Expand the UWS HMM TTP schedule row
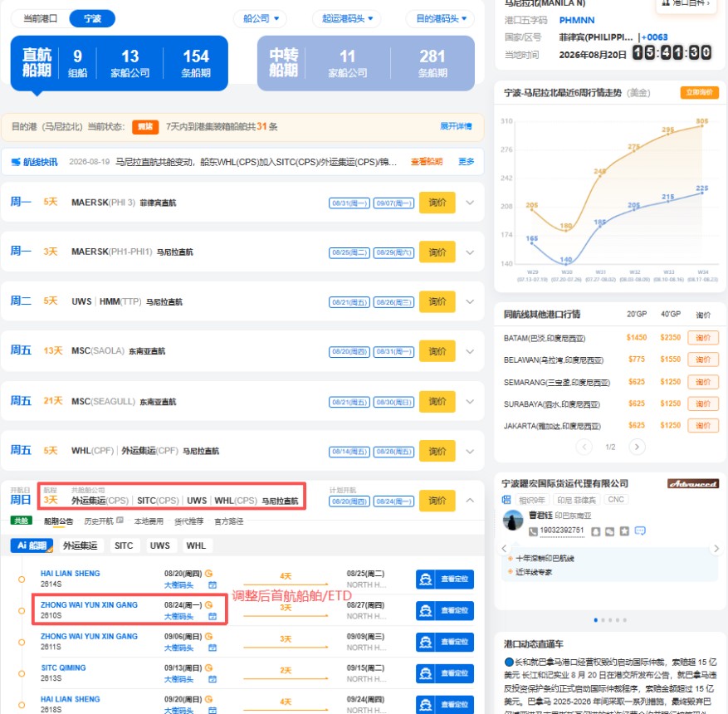 (x=470, y=301)
